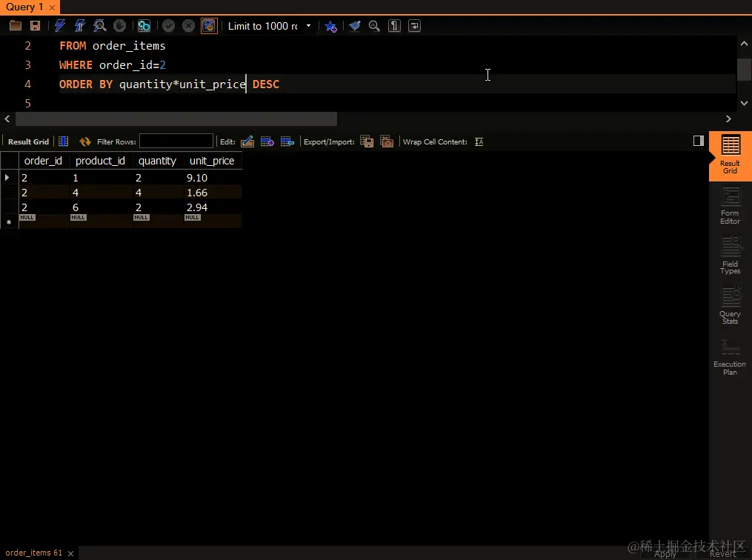Save snippet with the star icon

(331, 26)
